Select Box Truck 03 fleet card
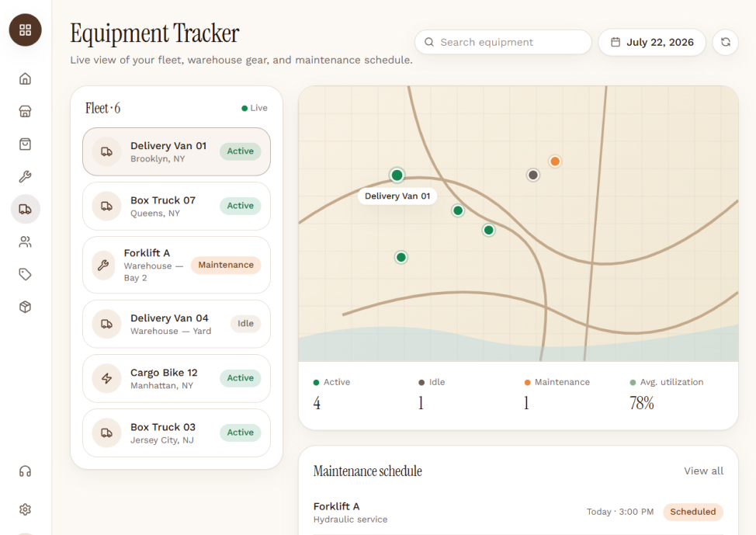 click(x=176, y=433)
